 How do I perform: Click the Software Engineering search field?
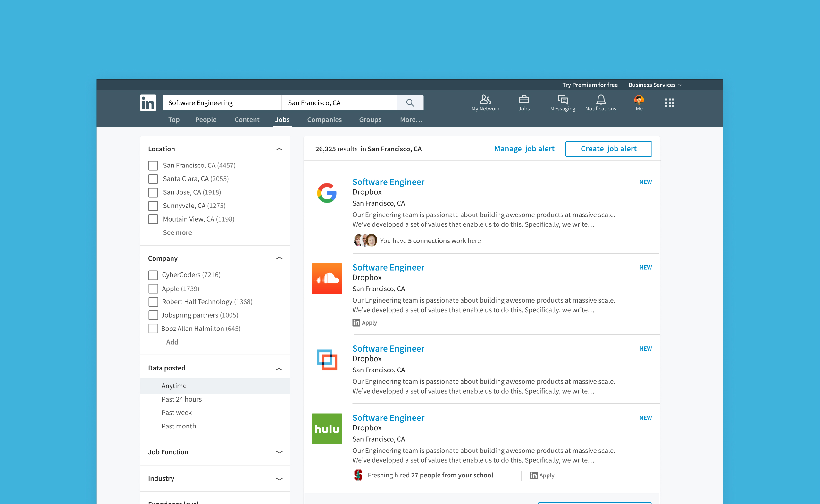pos(222,103)
